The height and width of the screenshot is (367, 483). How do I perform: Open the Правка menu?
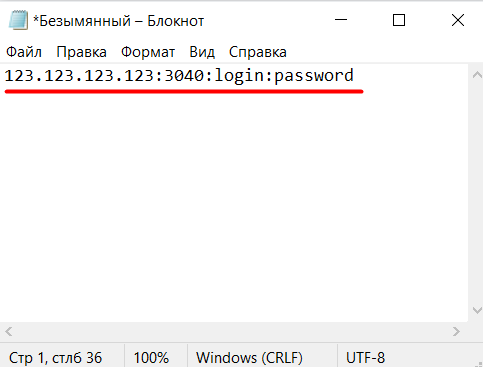[81, 52]
